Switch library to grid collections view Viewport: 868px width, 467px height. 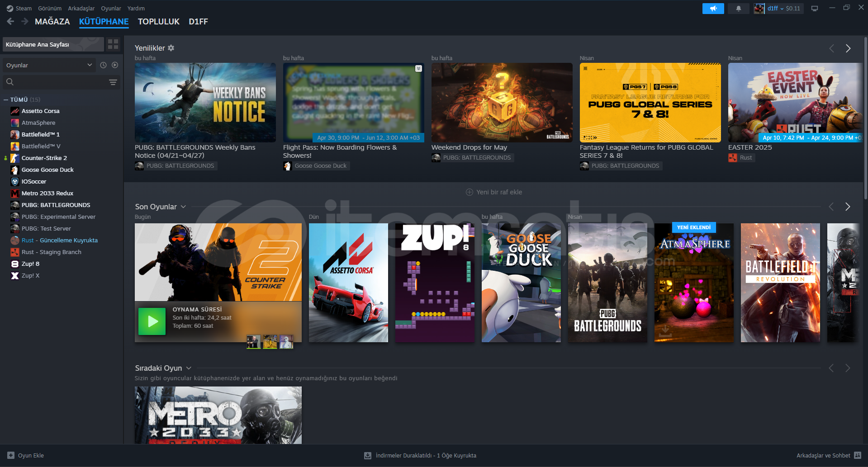coord(113,44)
